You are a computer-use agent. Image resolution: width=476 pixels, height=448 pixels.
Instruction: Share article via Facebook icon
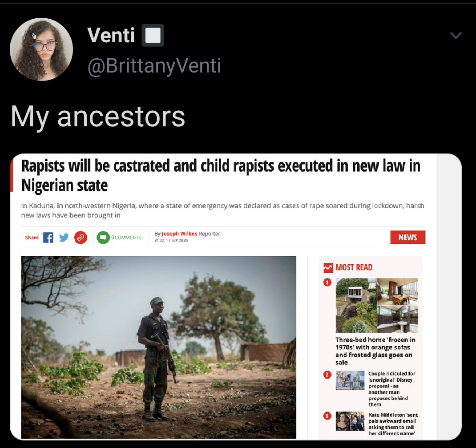coord(48,238)
